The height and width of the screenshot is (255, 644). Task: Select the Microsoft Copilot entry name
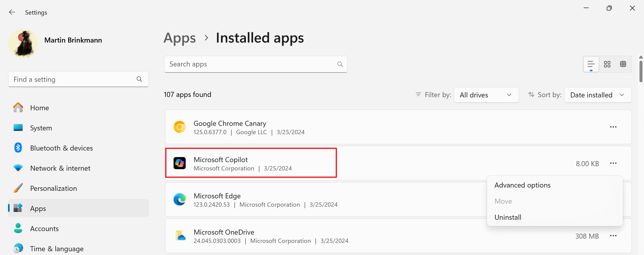(221, 160)
